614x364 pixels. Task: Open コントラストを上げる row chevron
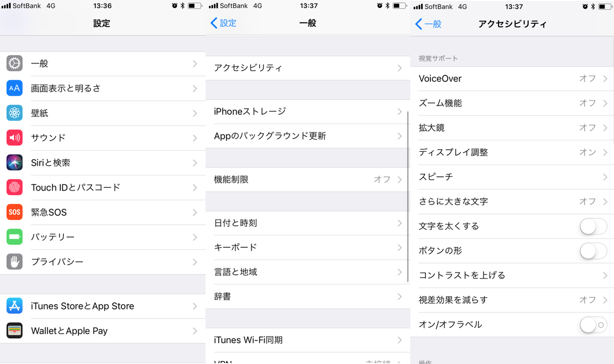[x=605, y=276]
